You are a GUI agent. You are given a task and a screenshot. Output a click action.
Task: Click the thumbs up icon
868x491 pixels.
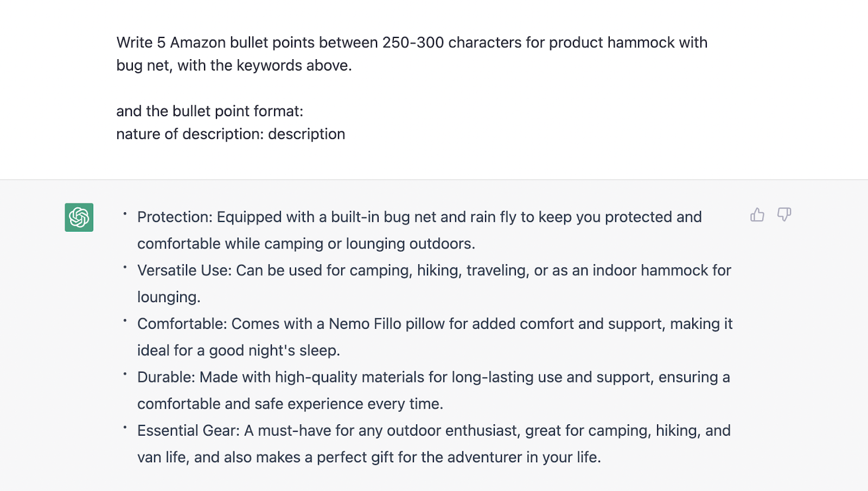pos(757,215)
